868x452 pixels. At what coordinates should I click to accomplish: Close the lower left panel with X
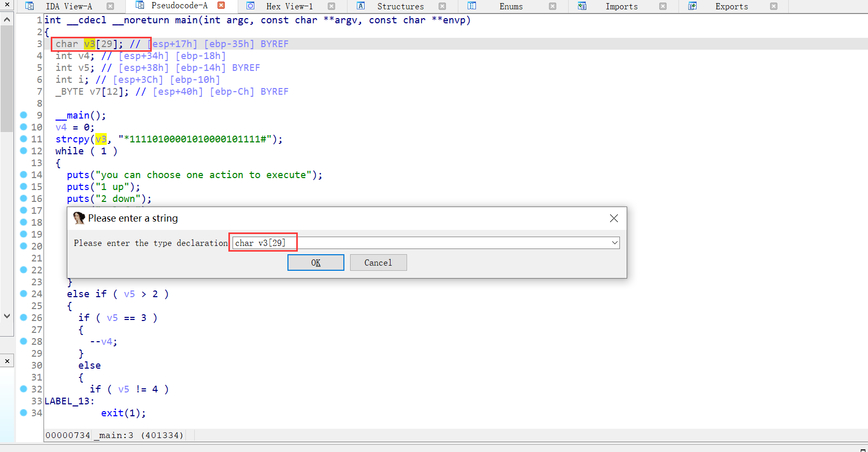coord(7,361)
